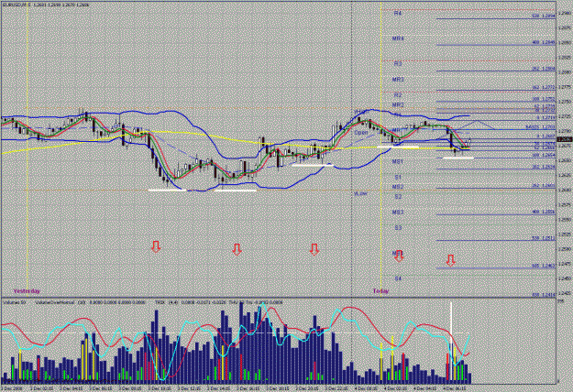Viewport: 573px width, 392px height.
Task: Click the R2 resistance label
Action: point(398,95)
